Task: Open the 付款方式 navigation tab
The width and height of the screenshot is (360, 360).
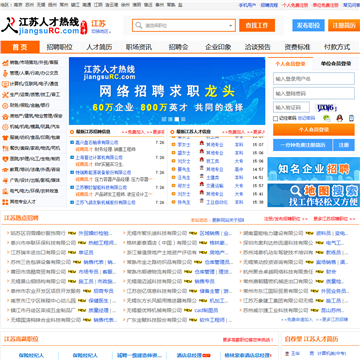Action: coord(337,47)
